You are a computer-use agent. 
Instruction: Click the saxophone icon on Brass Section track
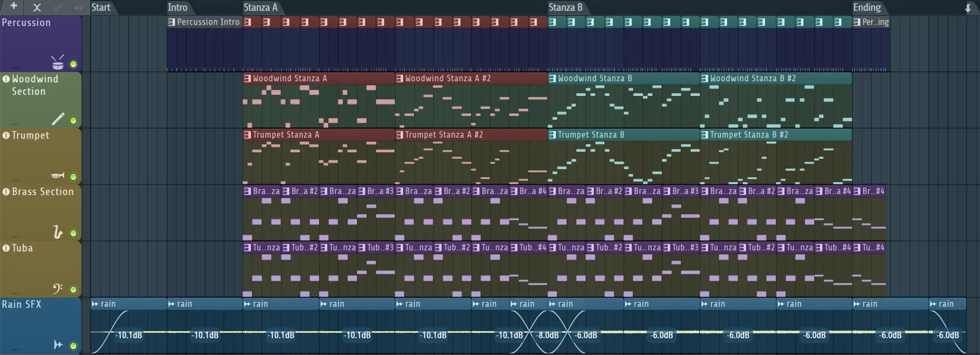click(x=57, y=232)
